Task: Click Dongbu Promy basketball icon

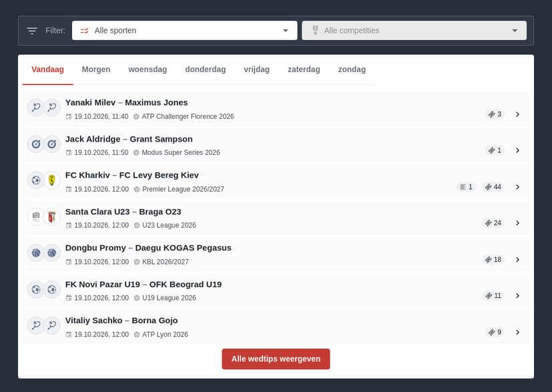Action: 36,253
